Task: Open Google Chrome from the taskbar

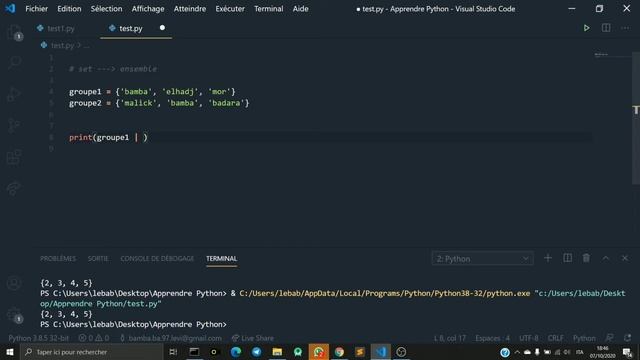Action: tap(339, 352)
